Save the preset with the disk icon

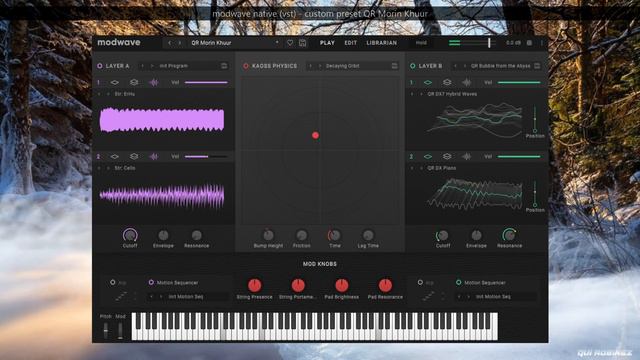coord(302,43)
